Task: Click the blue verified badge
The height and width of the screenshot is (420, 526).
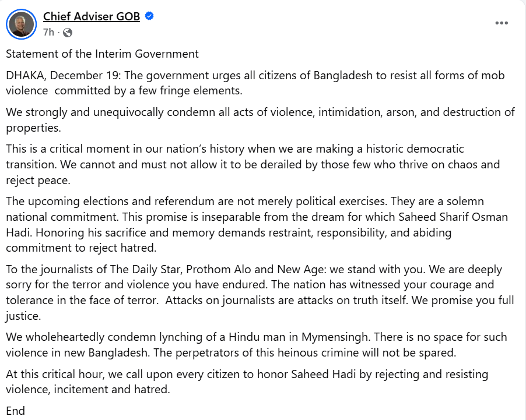Action: click(149, 17)
